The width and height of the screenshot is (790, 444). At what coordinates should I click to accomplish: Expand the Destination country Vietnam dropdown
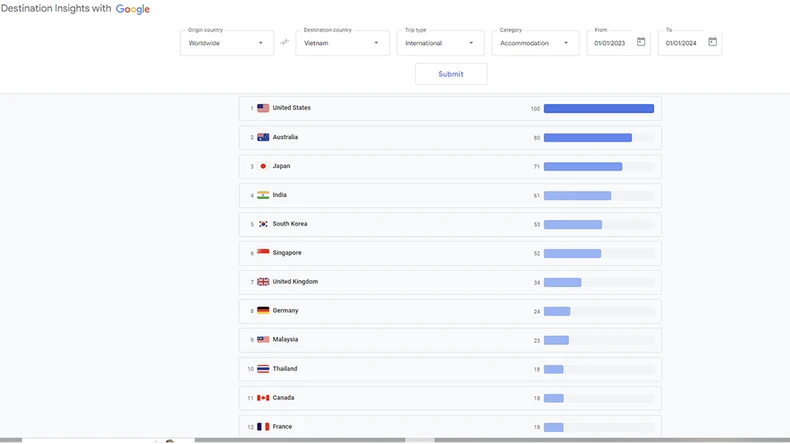[342, 43]
